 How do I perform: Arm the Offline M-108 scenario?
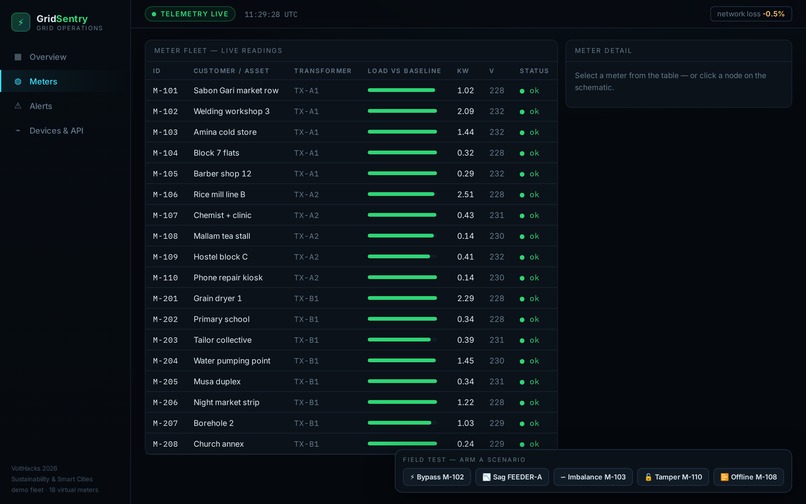click(x=749, y=477)
